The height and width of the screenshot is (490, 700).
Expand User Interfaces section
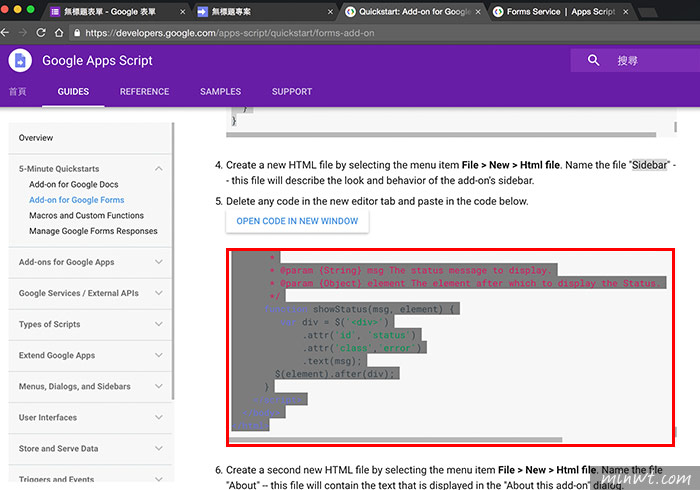coord(158,417)
